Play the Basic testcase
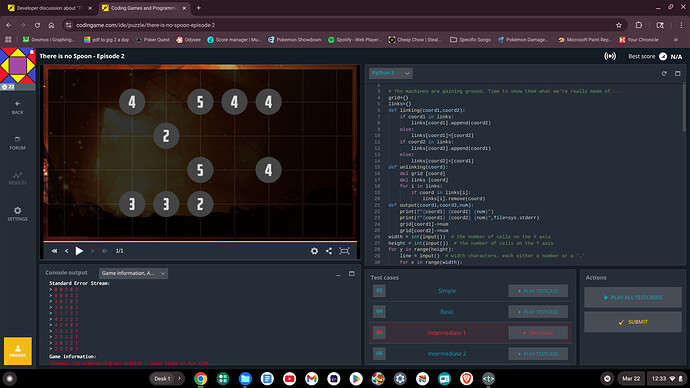Viewport: 690px width, 388px height. [x=538, y=312]
